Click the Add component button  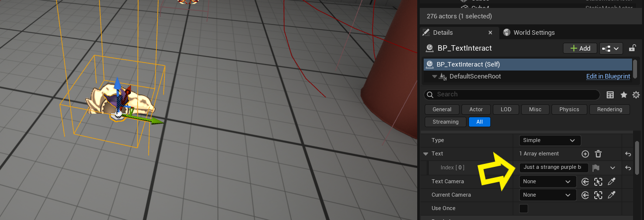pyautogui.click(x=580, y=48)
